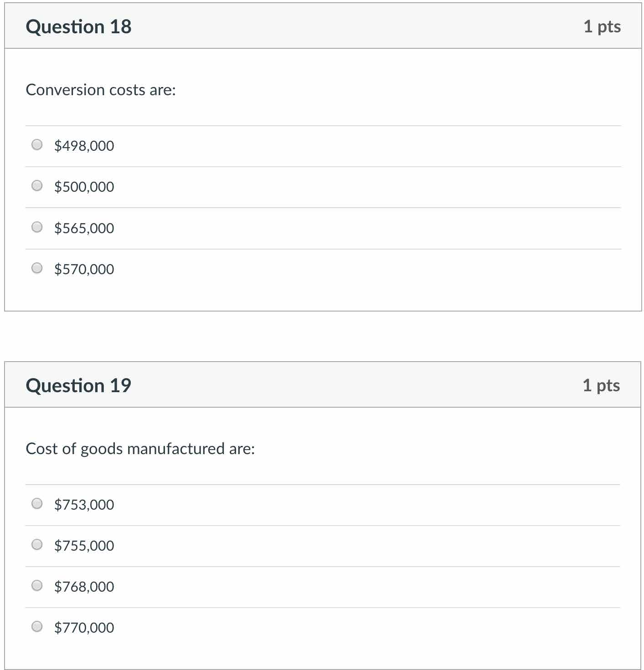Choose the $755,000 radio button

point(37,544)
